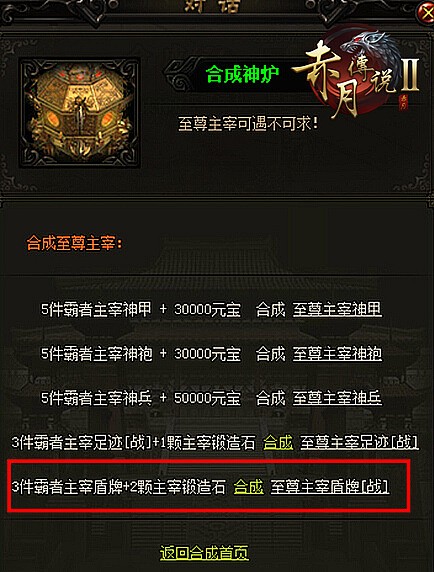Open the 至尊主宰神袍 synthesis link
The width and height of the screenshot is (434, 572).
(x=337, y=354)
